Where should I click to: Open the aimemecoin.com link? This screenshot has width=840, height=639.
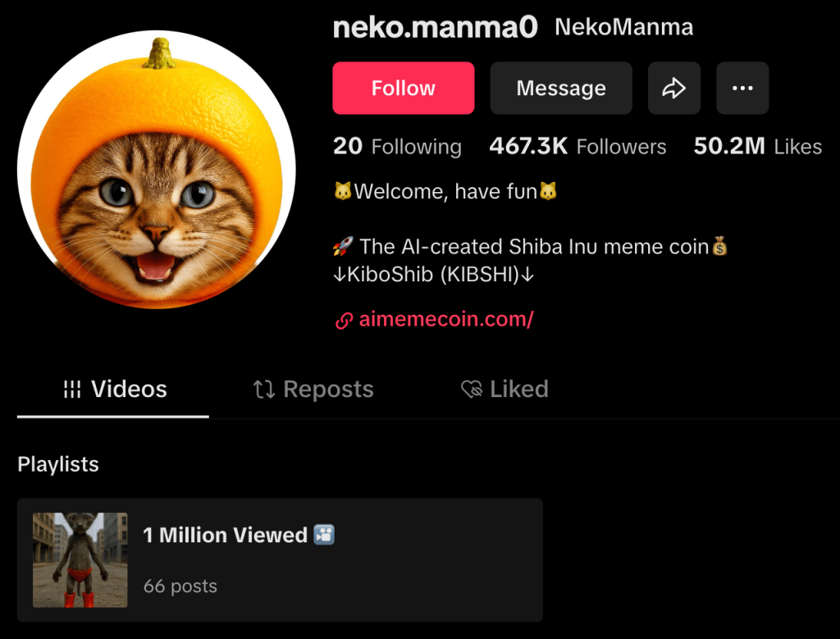pos(446,320)
